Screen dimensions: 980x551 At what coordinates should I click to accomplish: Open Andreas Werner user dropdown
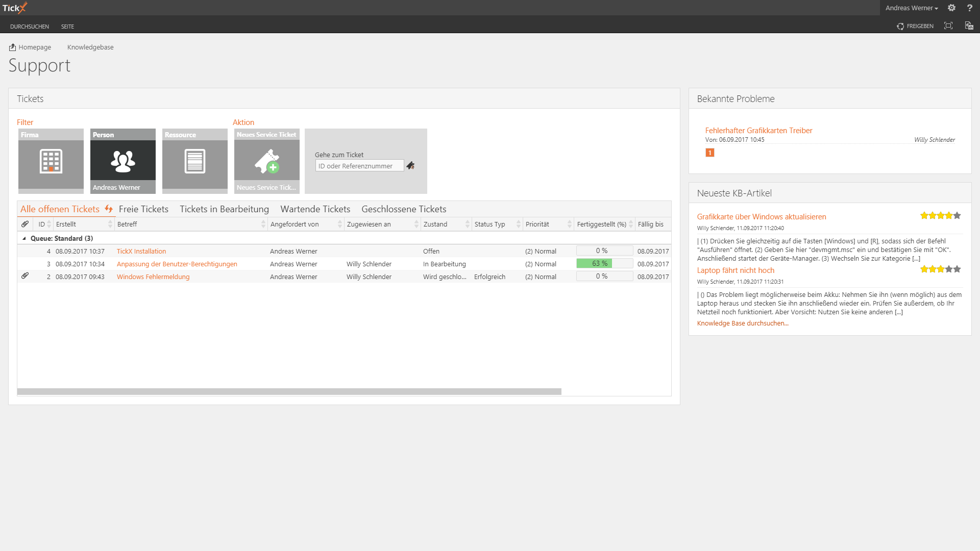tap(912, 8)
